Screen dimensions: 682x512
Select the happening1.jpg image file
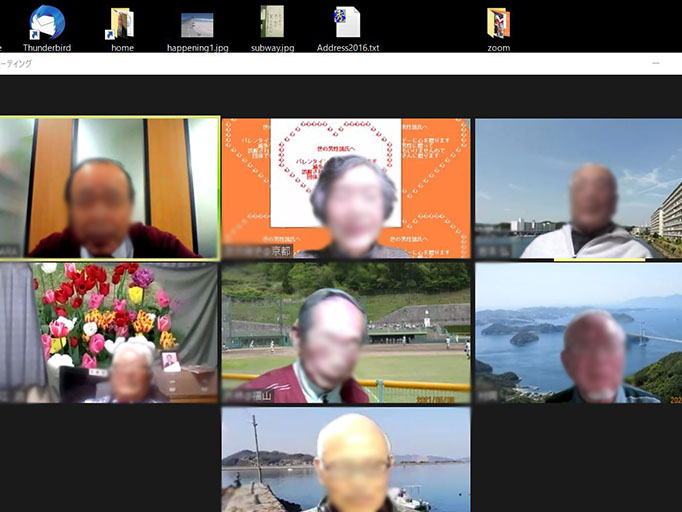pos(197,25)
